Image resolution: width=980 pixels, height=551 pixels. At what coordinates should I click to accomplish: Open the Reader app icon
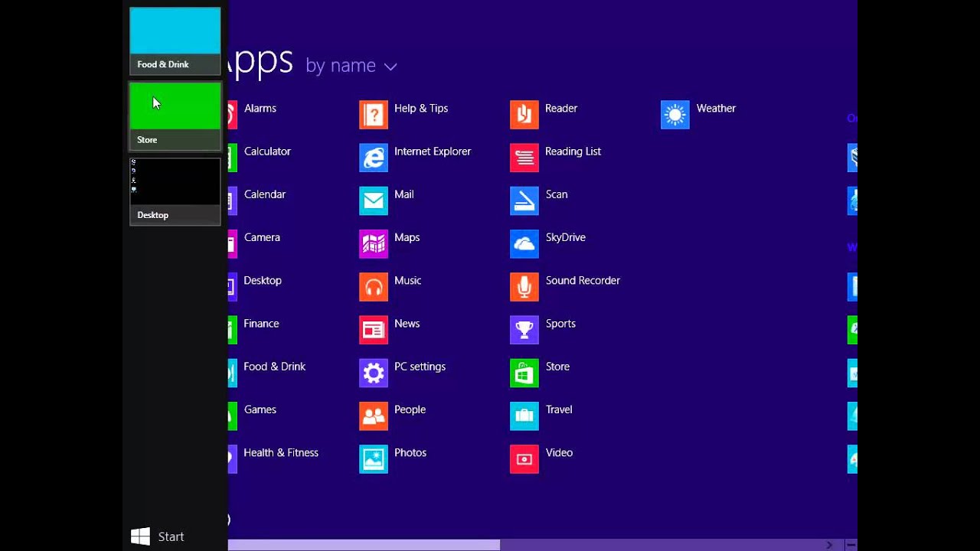[524, 115]
